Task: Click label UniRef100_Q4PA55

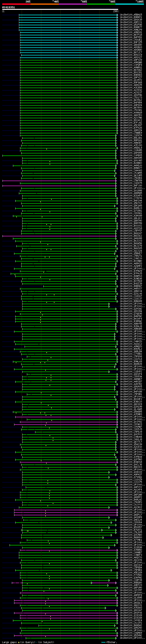Action: 131,153
